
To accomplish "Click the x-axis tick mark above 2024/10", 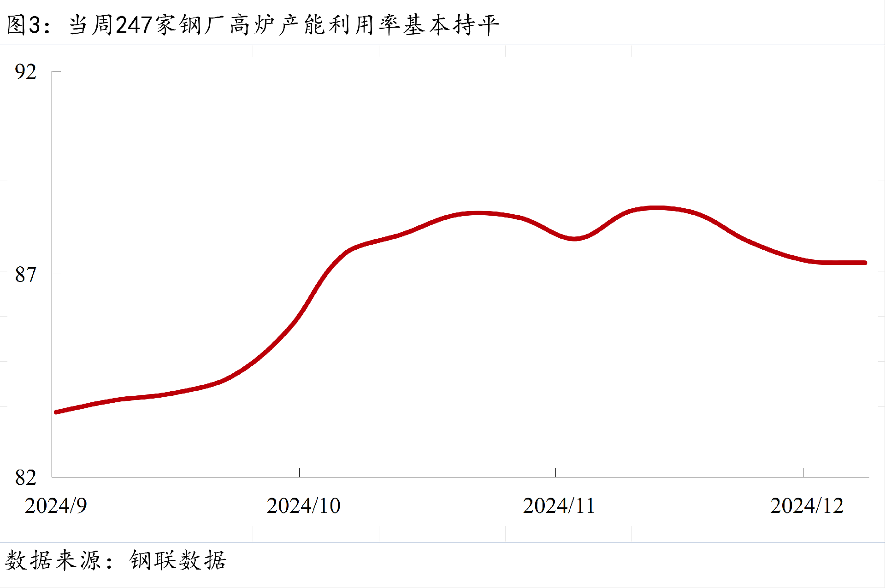I will point(299,472).
